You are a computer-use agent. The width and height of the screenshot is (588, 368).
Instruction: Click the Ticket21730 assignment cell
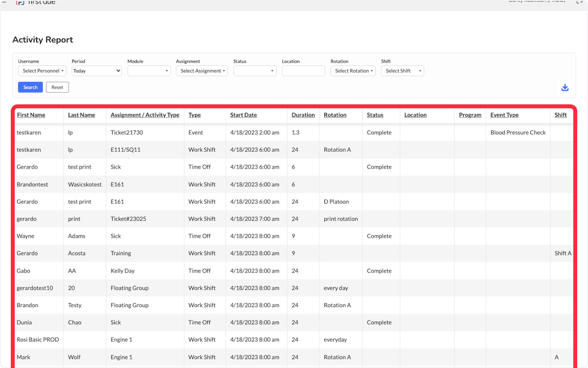pos(127,133)
